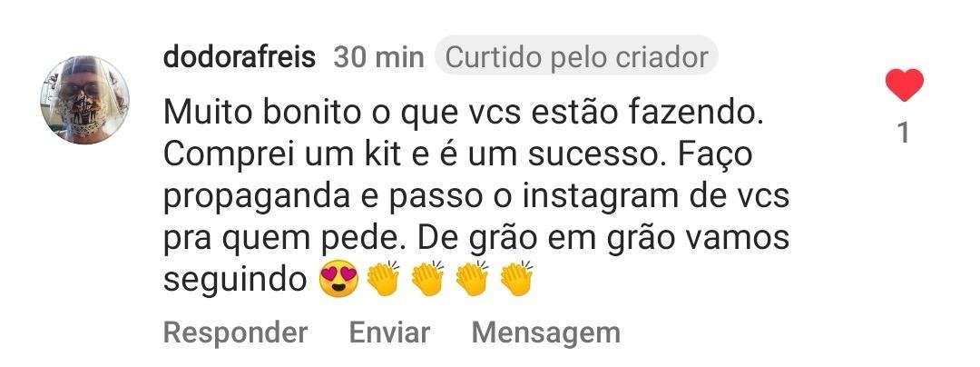Image resolution: width=980 pixels, height=367 pixels.
Task: Click the first clapping hands emoji
Action: [383, 279]
